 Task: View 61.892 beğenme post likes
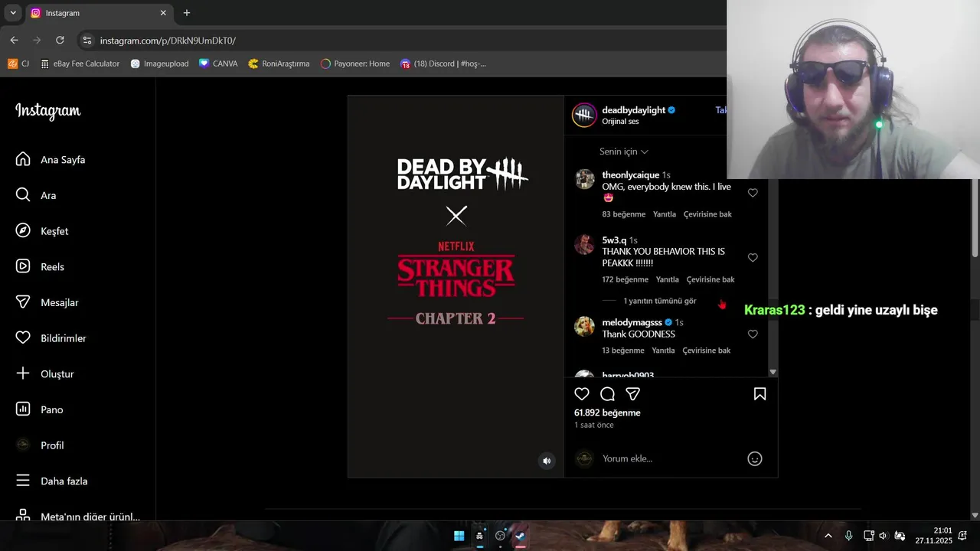[x=607, y=412]
